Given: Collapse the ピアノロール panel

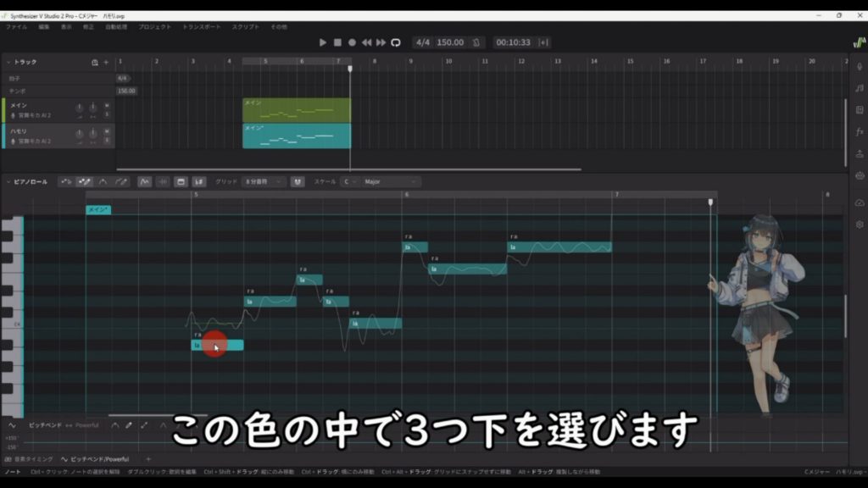Looking at the screenshot, I should pyautogui.click(x=9, y=181).
